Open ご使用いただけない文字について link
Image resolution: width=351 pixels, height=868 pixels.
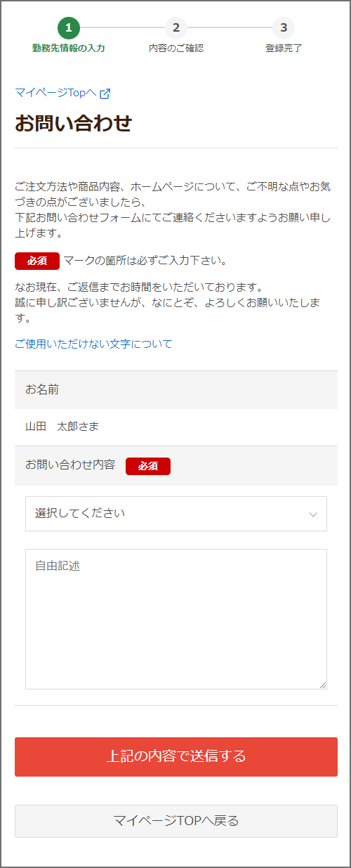click(x=93, y=344)
